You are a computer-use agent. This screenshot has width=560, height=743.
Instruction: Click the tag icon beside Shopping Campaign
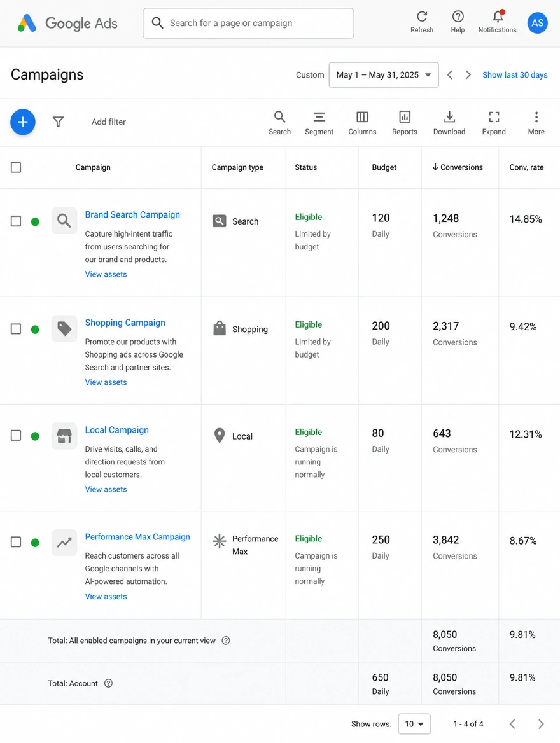click(x=64, y=328)
